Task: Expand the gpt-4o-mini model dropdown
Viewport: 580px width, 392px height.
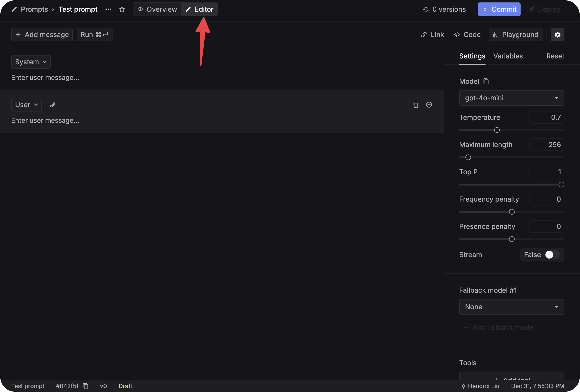Action: tap(511, 98)
